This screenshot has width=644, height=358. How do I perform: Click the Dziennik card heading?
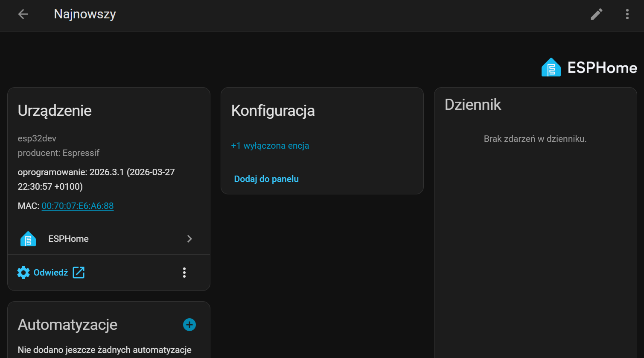click(x=472, y=105)
